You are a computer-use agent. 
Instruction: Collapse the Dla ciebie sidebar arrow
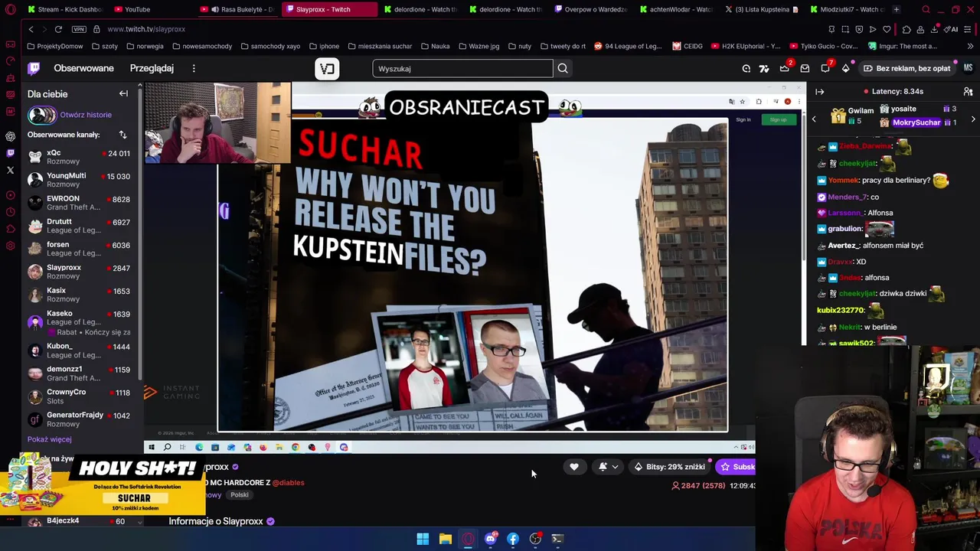click(123, 93)
